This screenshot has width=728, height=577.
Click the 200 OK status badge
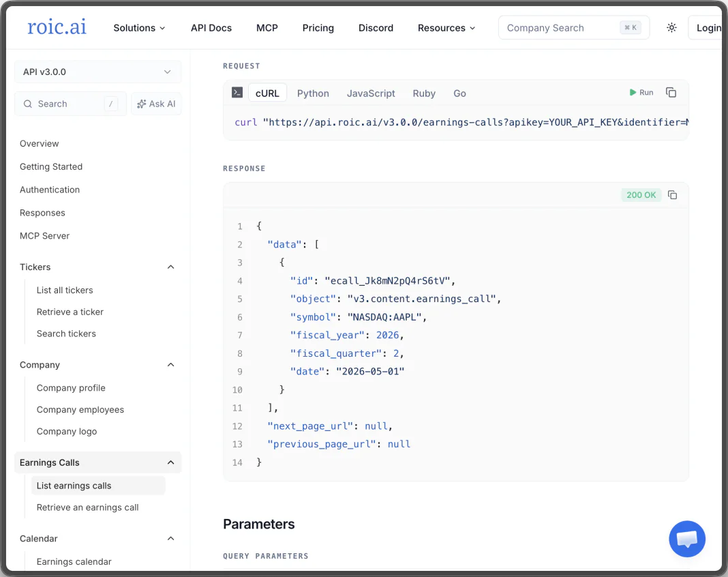(x=641, y=195)
